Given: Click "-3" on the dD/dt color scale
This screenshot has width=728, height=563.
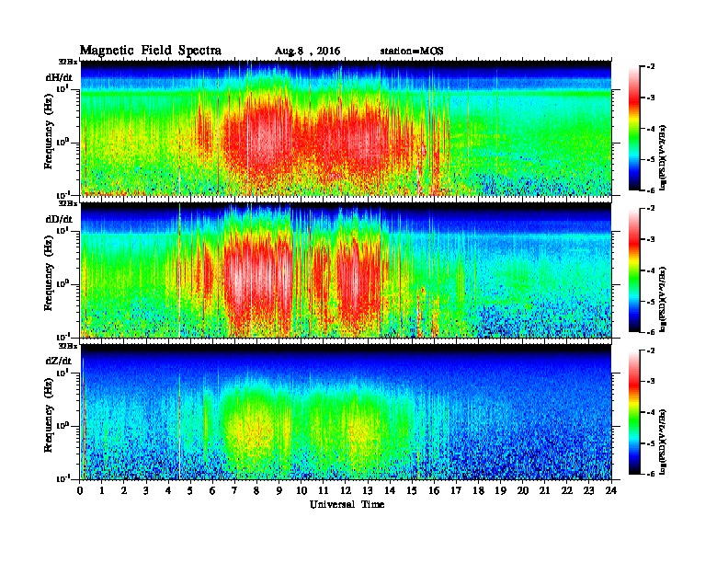Looking at the screenshot, I should click(651, 239).
